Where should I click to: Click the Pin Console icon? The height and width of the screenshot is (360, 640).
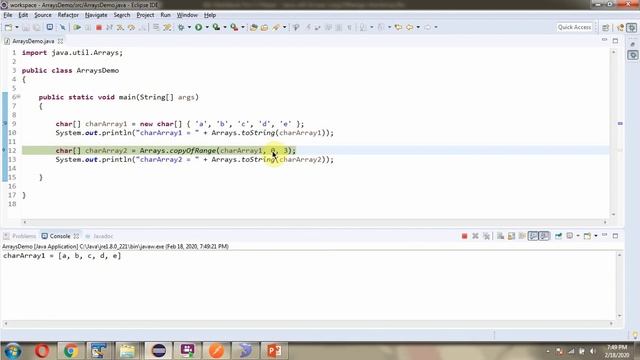[x=558, y=236]
